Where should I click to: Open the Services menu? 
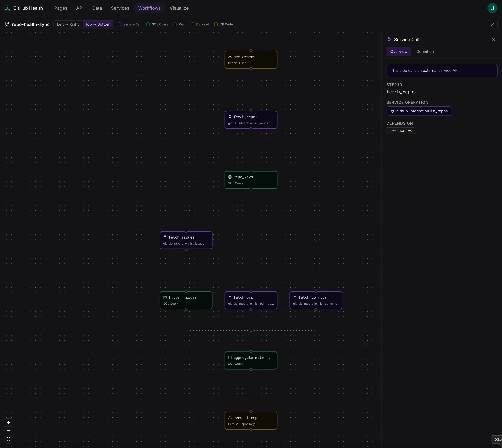click(120, 8)
